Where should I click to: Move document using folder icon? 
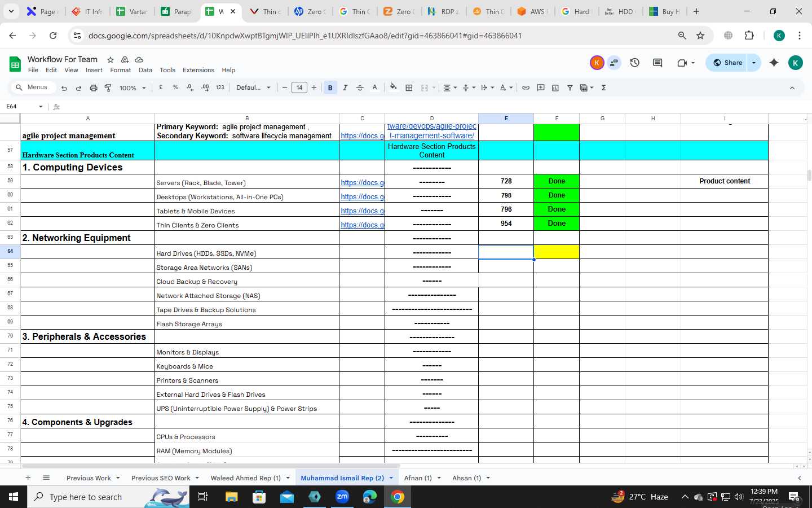(125, 59)
